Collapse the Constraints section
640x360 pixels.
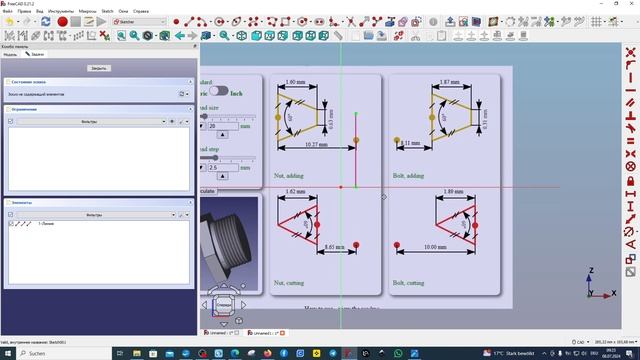(x=190, y=109)
